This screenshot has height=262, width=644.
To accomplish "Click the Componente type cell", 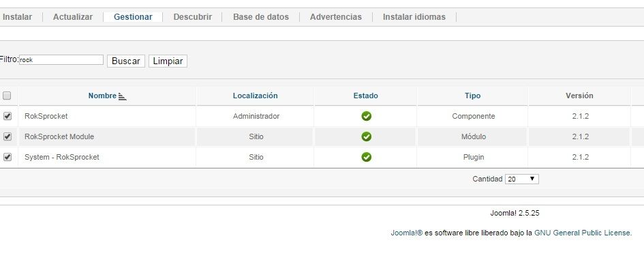I will tap(474, 116).
